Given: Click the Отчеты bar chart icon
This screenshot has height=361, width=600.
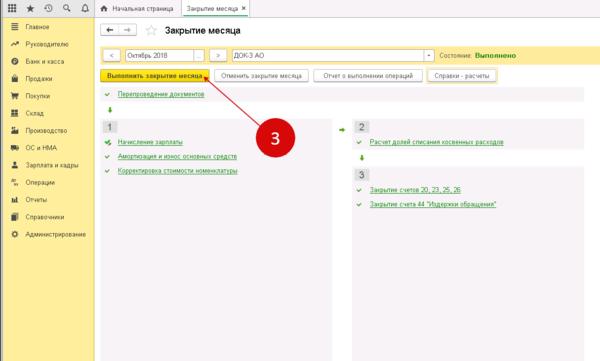Looking at the screenshot, I should click(15, 199).
